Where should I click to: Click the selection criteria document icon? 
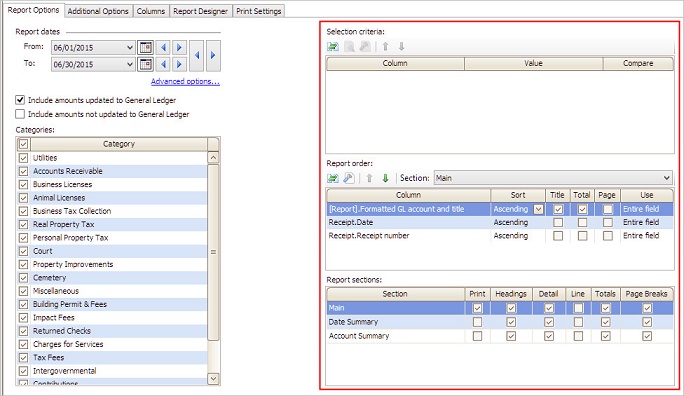click(x=349, y=46)
